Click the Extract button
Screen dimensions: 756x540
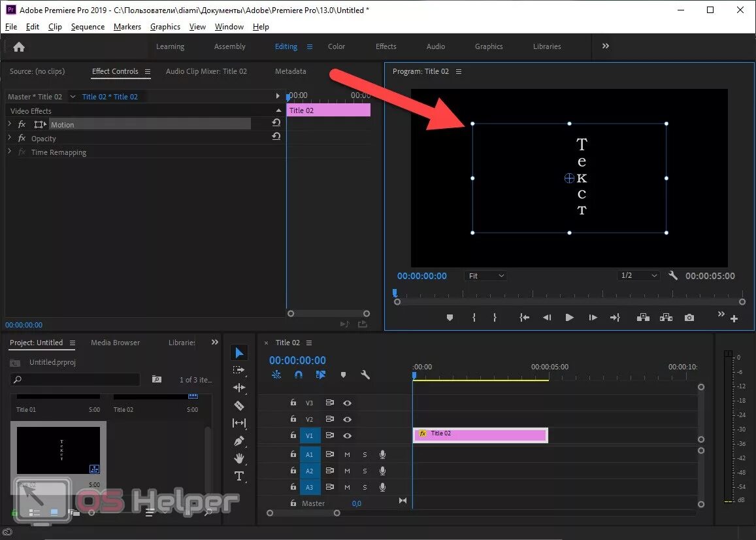pos(666,318)
